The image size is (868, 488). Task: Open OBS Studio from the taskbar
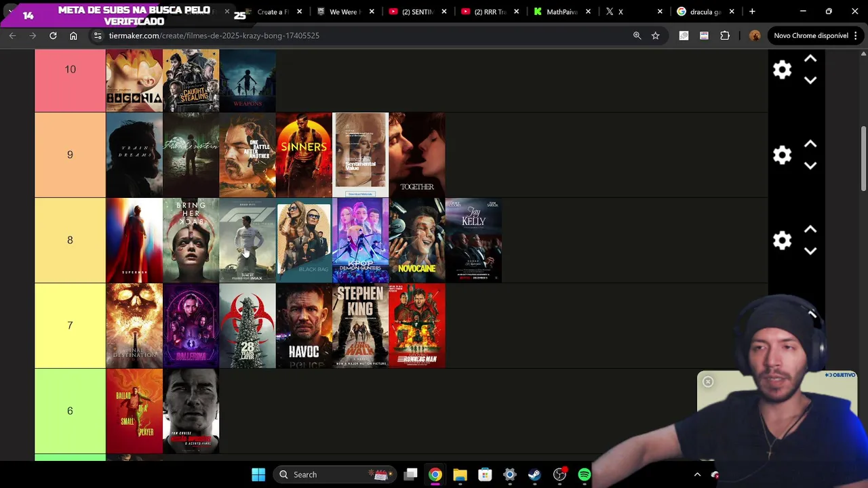559,474
